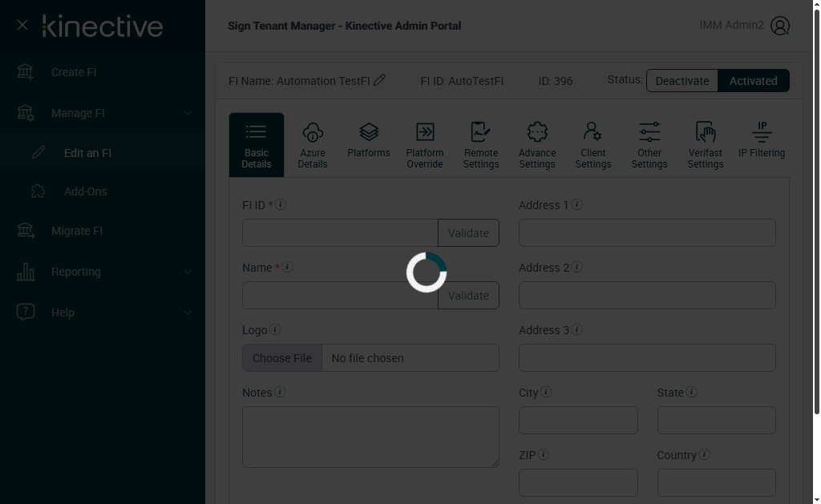Click the Basic Details list icon
821x504 pixels.
(256, 132)
